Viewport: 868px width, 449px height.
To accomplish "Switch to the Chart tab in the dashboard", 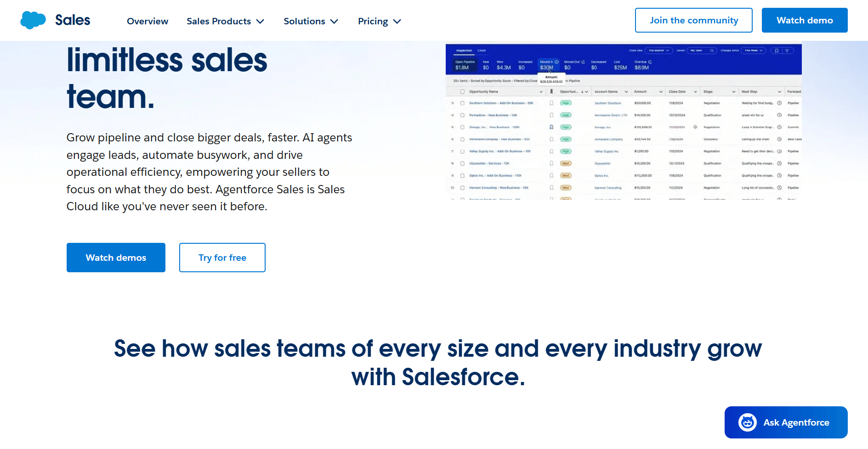I will tap(482, 51).
